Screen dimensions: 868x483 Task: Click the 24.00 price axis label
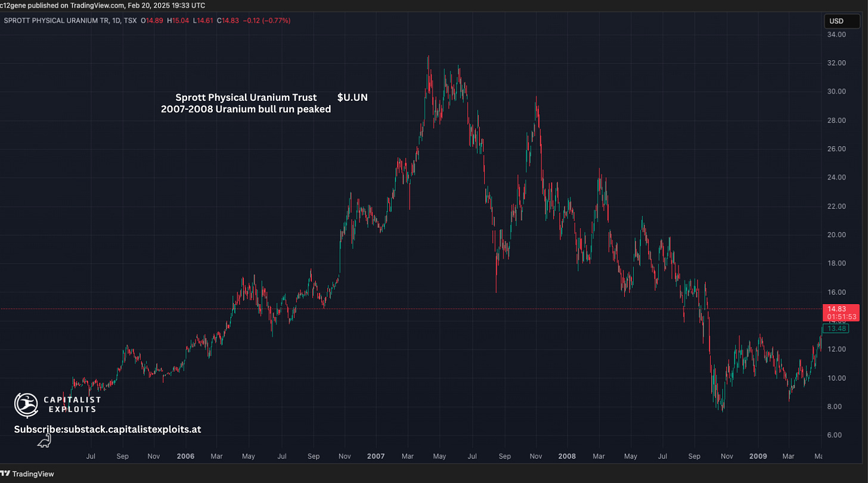[x=837, y=178]
